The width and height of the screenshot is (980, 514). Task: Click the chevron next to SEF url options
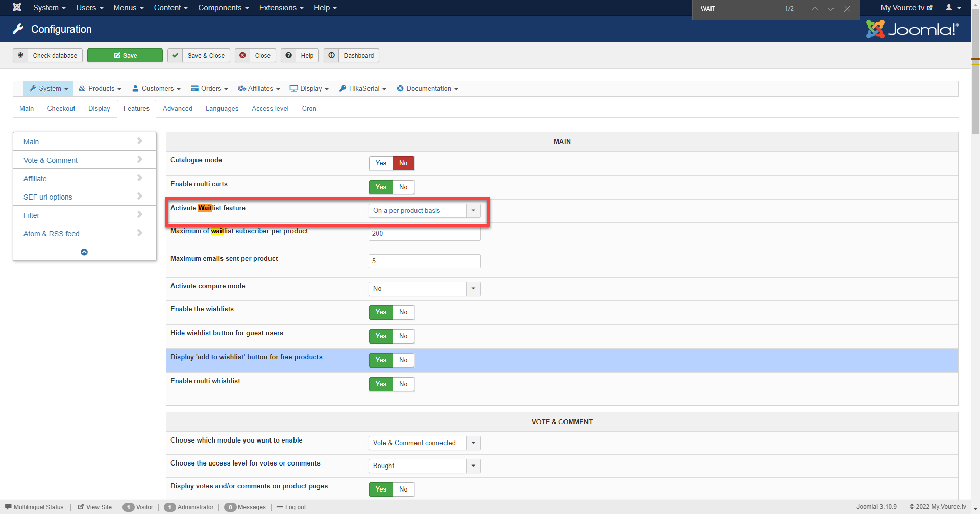click(140, 196)
